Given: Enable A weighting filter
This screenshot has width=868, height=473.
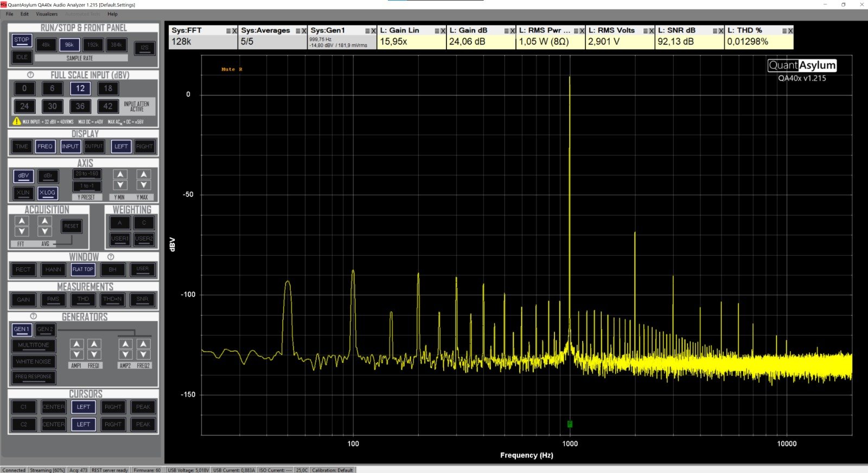Looking at the screenshot, I should click(120, 223).
